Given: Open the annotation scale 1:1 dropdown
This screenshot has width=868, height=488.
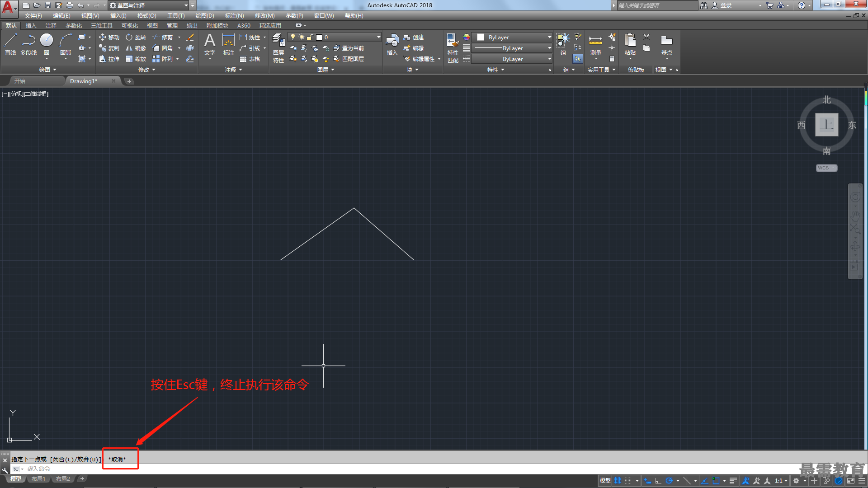Looking at the screenshot, I should pos(781,481).
